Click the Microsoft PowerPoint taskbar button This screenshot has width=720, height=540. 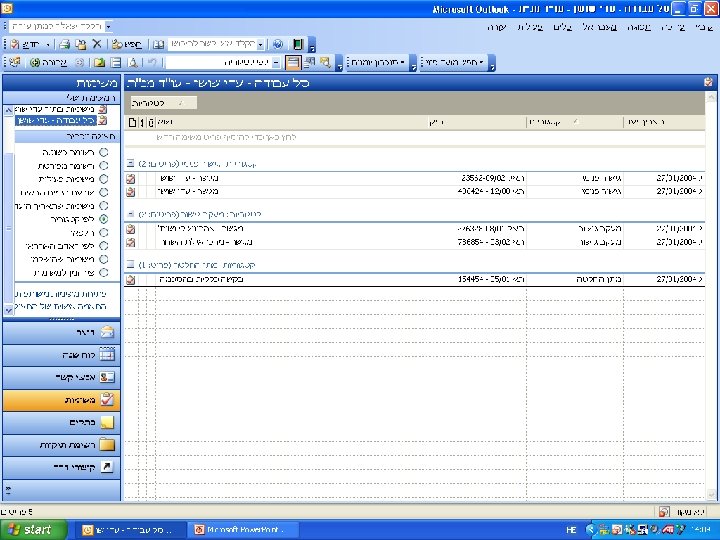click(x=242, y=530)
